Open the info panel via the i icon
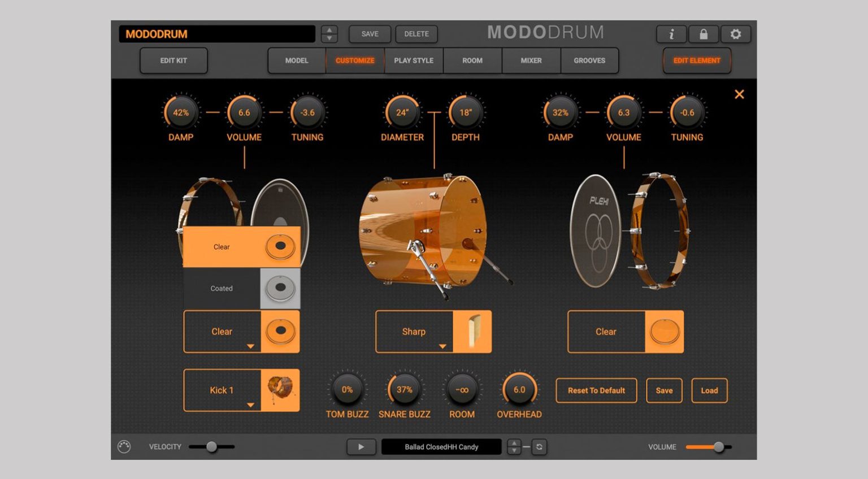 tap(671, 34)
